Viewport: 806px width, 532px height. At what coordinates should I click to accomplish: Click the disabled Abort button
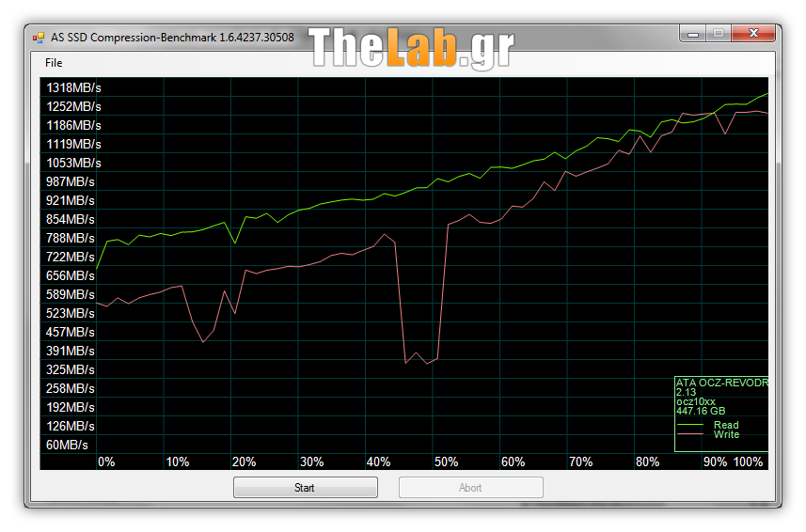[471, 487]
